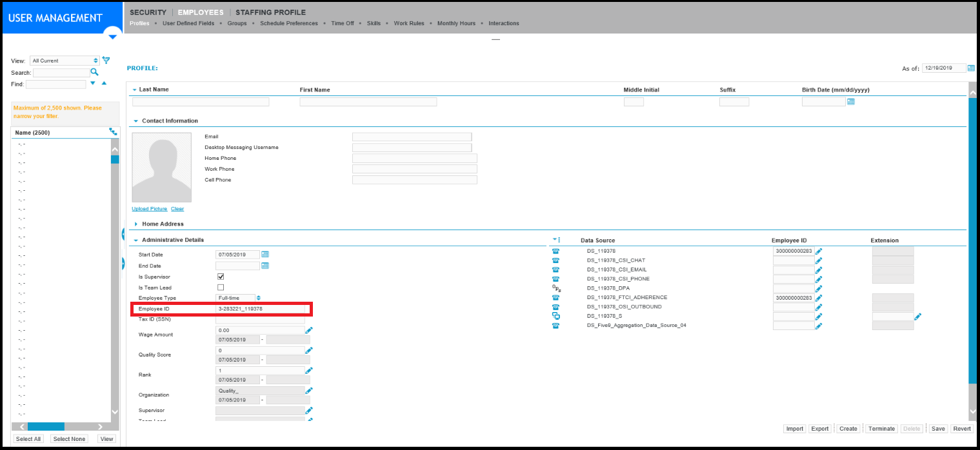Check the Is Team Lead checkbox
Screen dimensions: 980x450
[221, 288]
